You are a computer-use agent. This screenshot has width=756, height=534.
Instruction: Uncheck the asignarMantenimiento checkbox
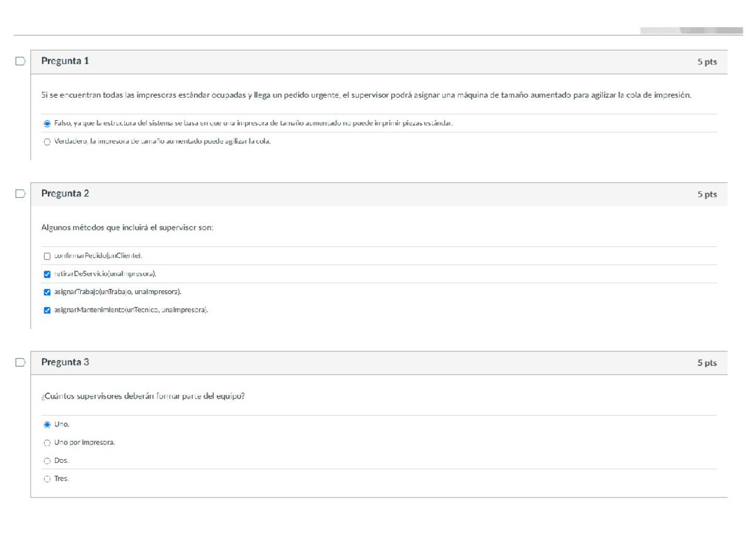tap(47, 310)
